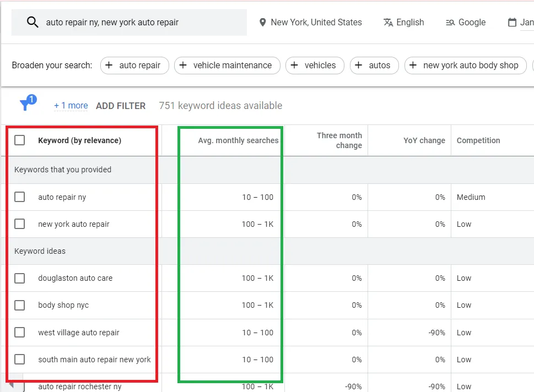Click the calendar date range icon
534x392 pixels.
click(512, 23)
